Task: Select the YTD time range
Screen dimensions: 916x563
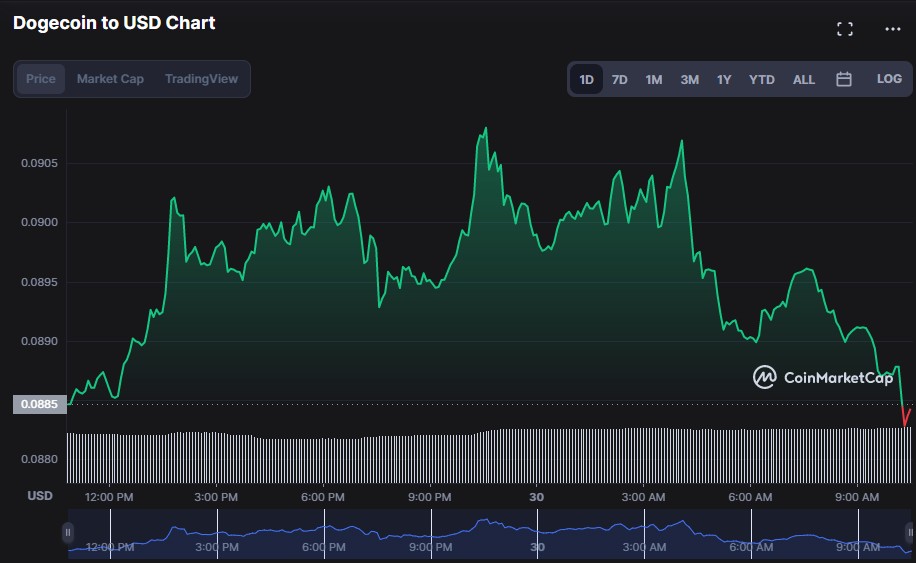Action: pyautogui.click(x=762, y=79)
